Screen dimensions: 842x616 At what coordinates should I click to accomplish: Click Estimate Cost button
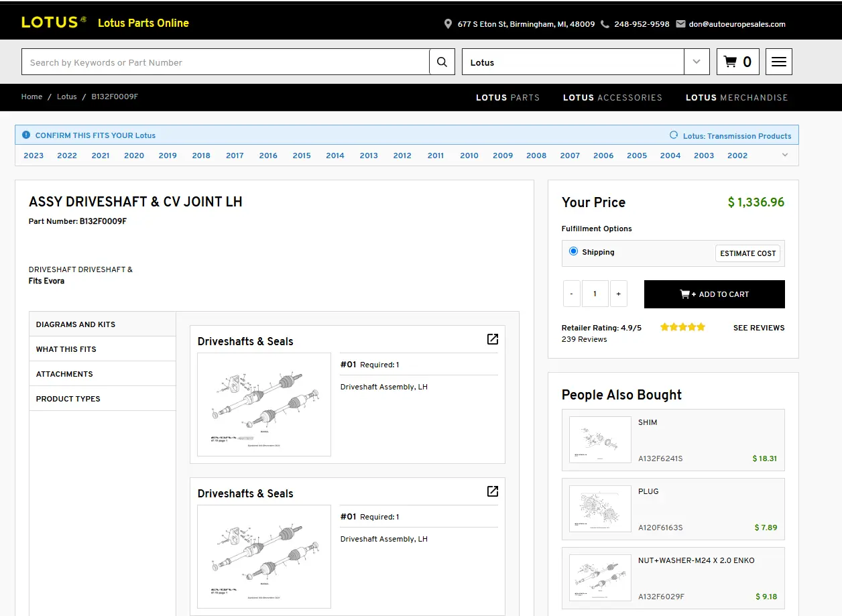click(x=748, y=253)
